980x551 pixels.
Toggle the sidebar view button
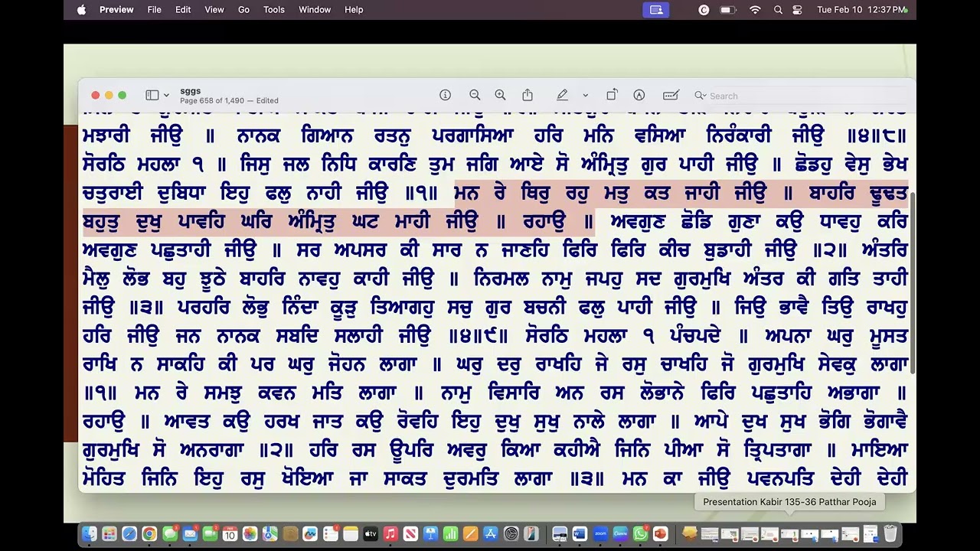[152, 95]
